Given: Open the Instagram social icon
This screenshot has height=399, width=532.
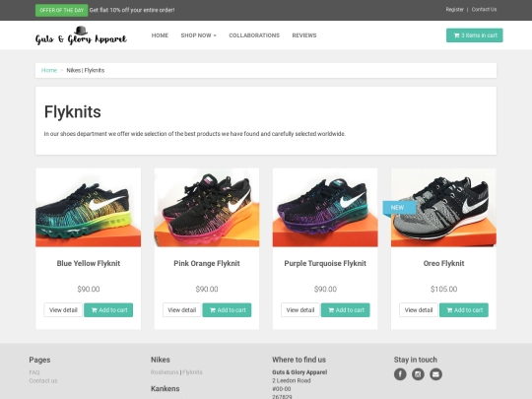Looking at the screenshot, I should tap(418, 374).
